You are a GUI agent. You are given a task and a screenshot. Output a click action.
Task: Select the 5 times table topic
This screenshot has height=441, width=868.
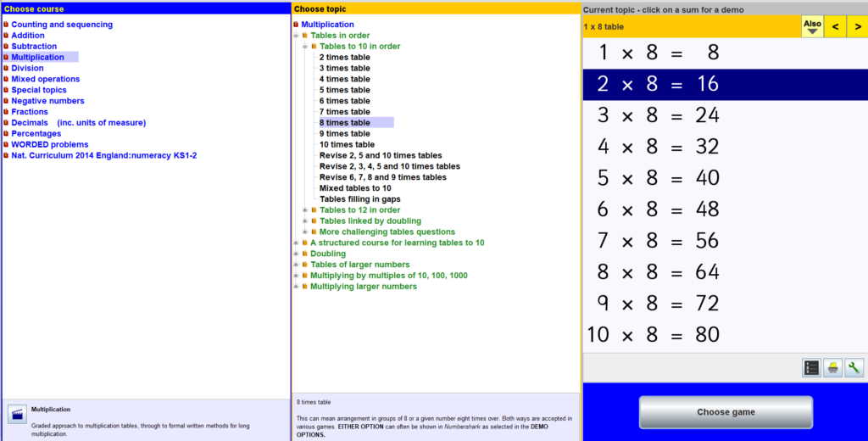tap(344, 90)
